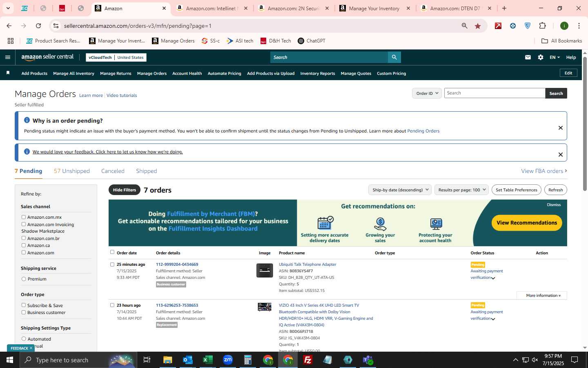The image size is (588, 368).
Task: Check the Amazon.ca sales channel filter
Action: [x=24, y=245]
